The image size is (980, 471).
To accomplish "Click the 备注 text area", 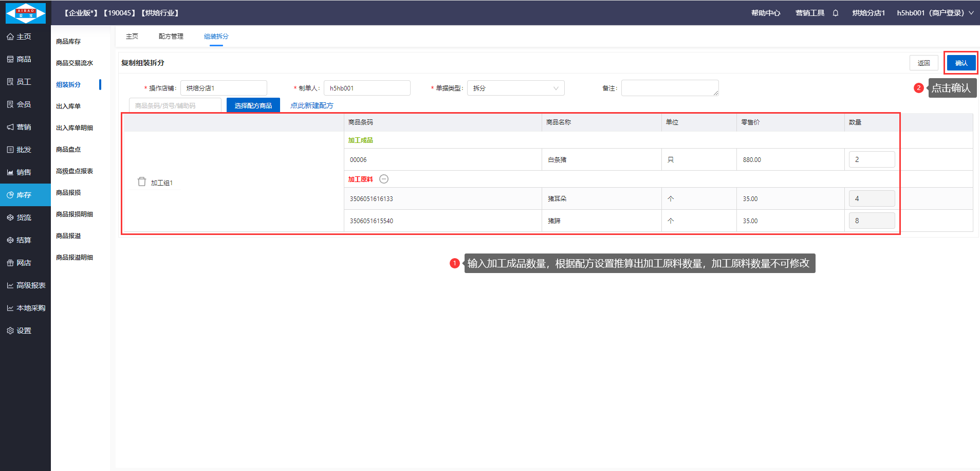I will click(669, 88).
